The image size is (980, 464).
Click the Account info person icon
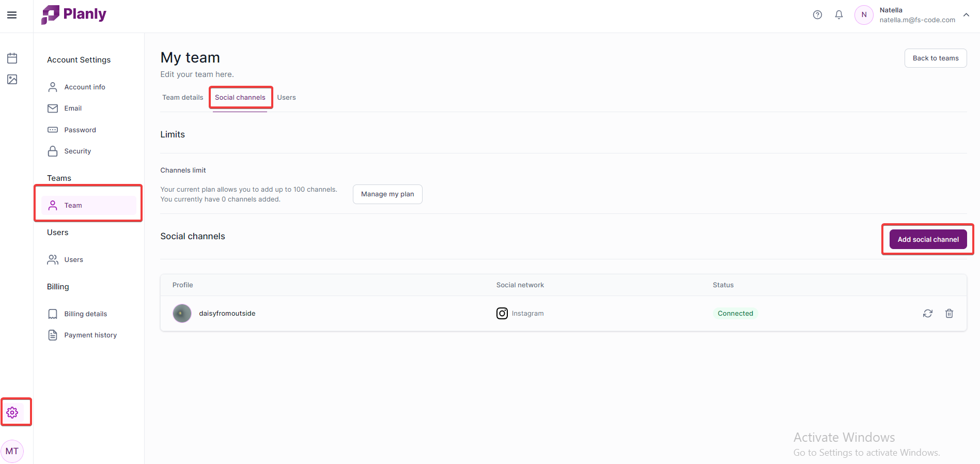click(x=53, y=87)
